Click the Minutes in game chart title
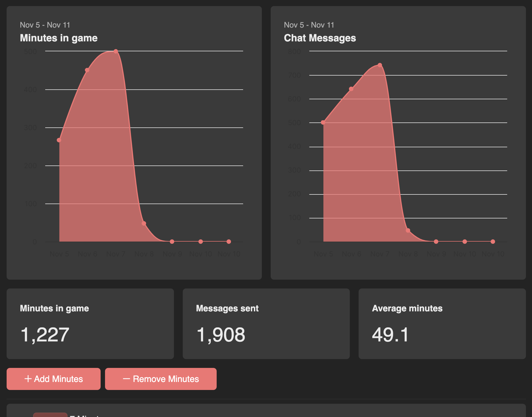 click(59, 38)
